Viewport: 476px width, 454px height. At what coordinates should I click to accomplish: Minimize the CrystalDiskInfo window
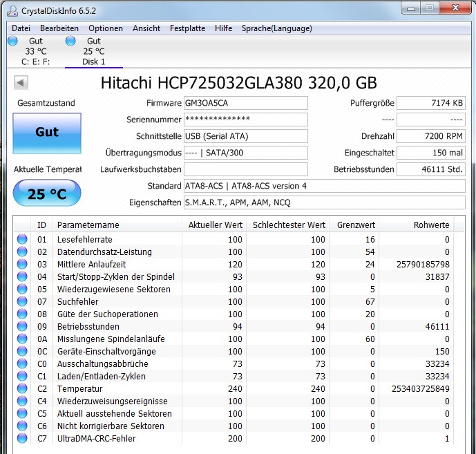point(411,8)
